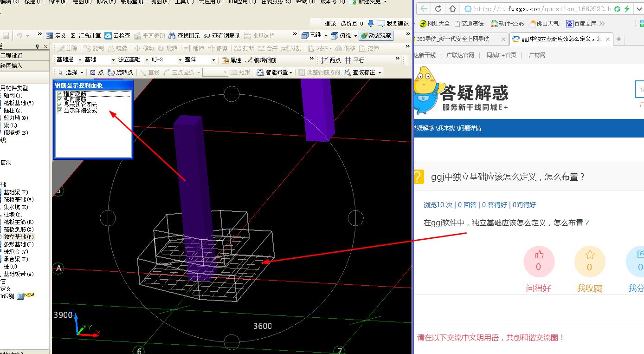Click browser refresh icon
The width and height of the screenshot is (644, 354).
click(x=438, y=8)
